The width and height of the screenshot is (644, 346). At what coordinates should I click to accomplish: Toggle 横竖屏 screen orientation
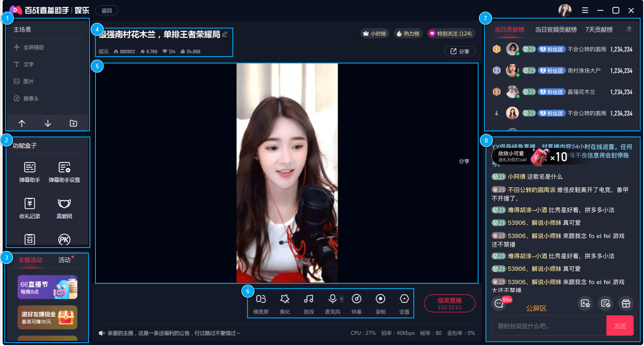[260, 304]
